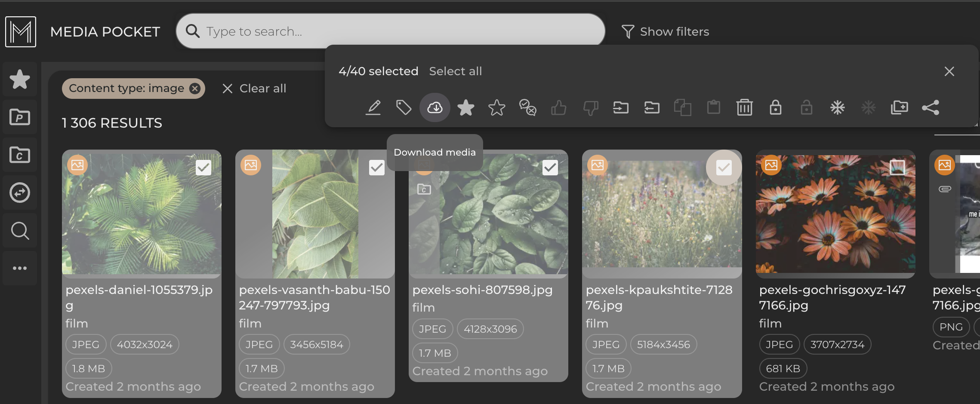
Task: Click Select all link
Action: [455, 71]
